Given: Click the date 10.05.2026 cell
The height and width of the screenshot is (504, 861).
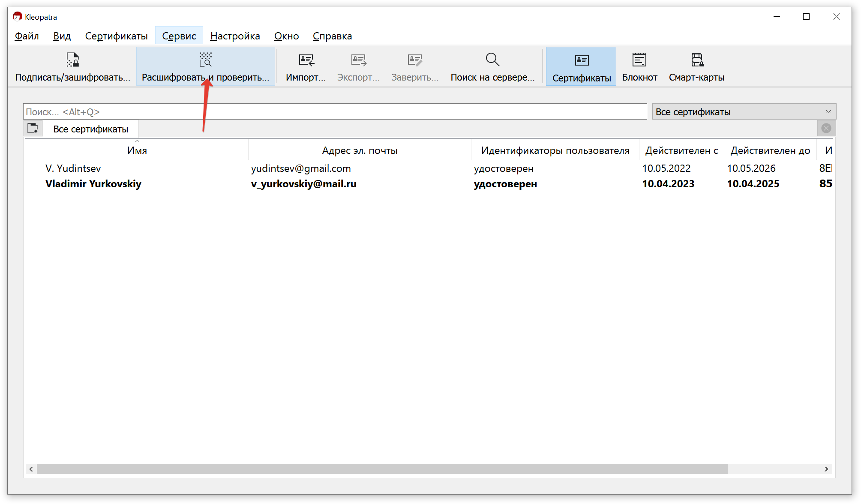Looking at the screenshot, I should tap(751, 168).
